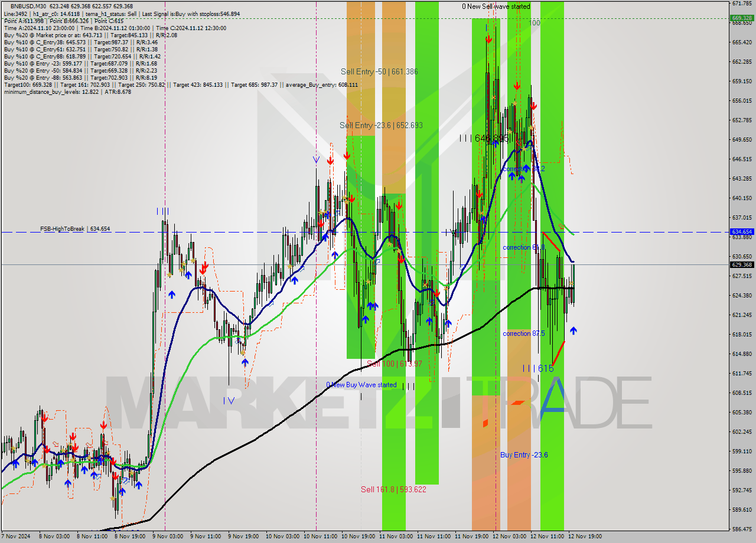The image size is (756, 543).
Task: Click the '12 Nov 11:00' time axis label
Action: (547, 537)
